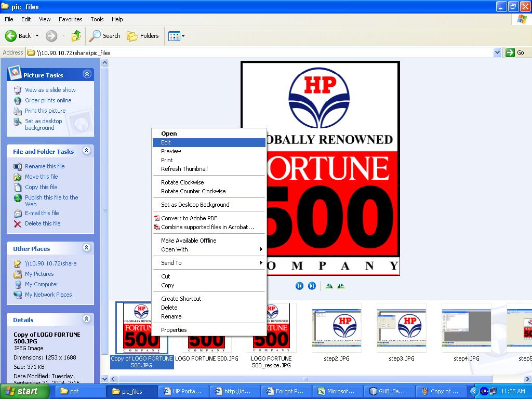Viewport: 532px width, 399px height.
Task: Open the Send To submenu
Action: (x=171, y=263)
